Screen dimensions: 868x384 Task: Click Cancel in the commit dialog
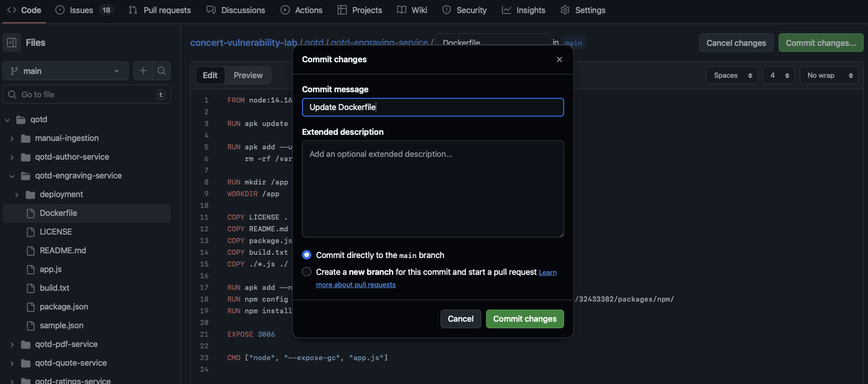click(461, 319)
